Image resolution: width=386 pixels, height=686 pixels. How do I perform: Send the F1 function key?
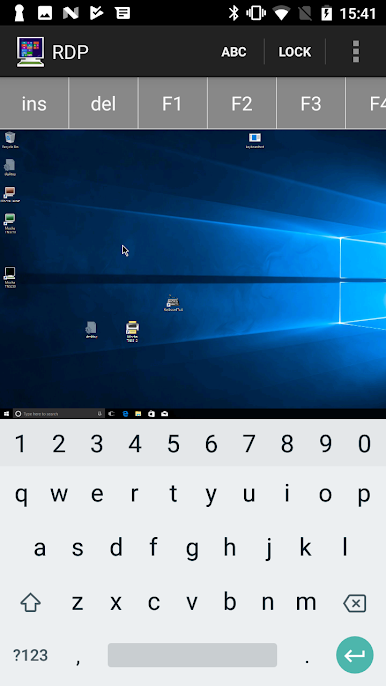coord(172,103)
